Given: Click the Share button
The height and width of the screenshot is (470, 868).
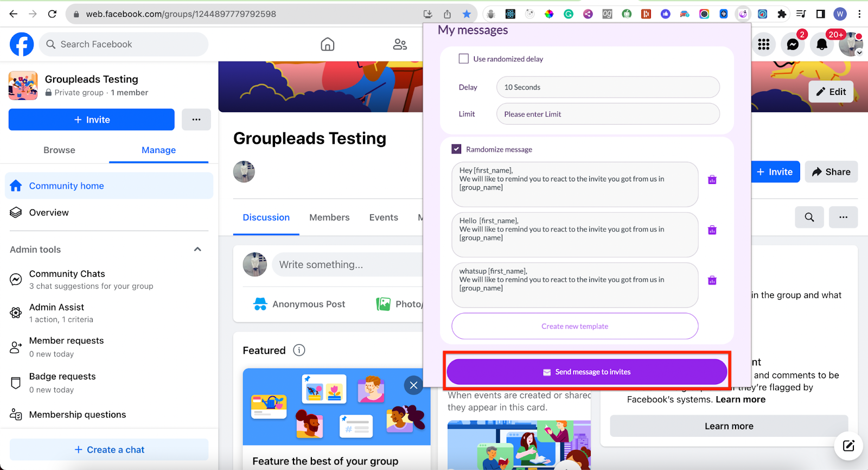Looking at the screenshot, I should [831, 172].
